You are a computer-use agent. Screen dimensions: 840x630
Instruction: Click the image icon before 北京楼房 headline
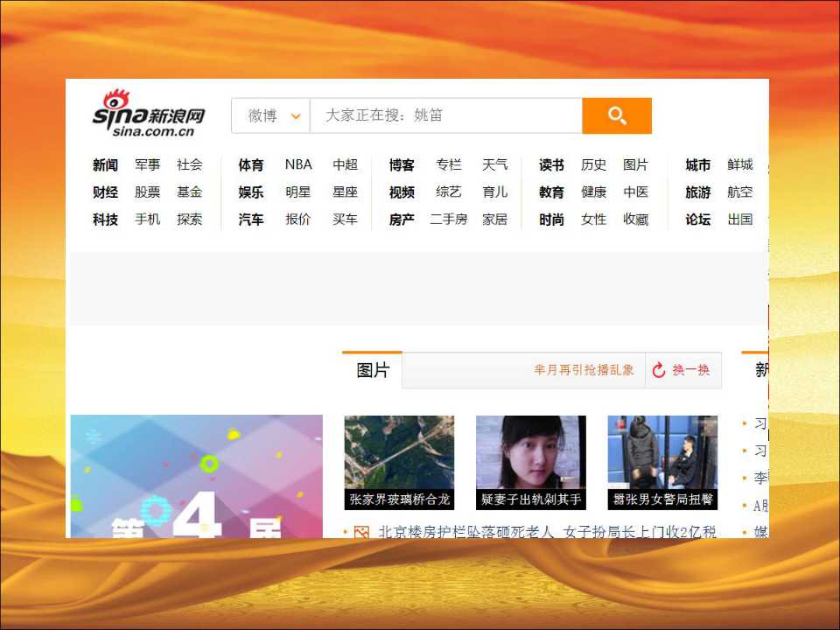[361, 532]
